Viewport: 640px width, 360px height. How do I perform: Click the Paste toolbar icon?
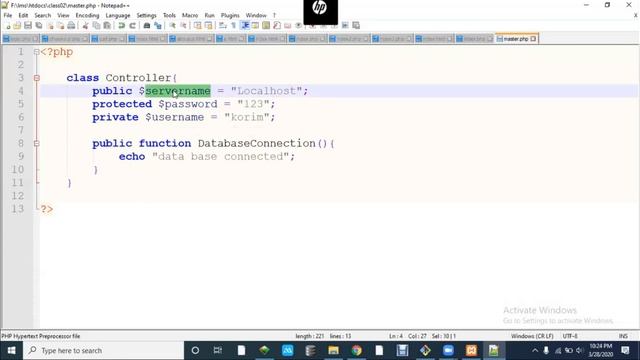107,26
